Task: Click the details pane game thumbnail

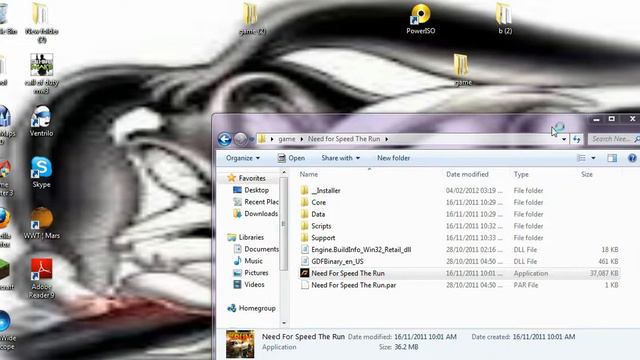Action: click(x=240, y=344)
